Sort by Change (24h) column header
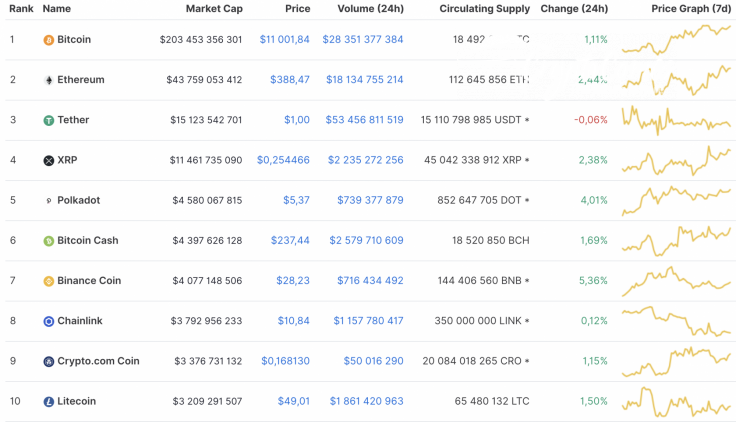 (574, 8)
